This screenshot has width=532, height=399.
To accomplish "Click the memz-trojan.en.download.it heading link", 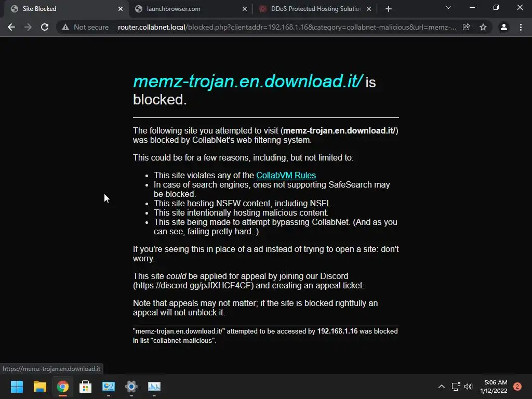I will (248, 82).
